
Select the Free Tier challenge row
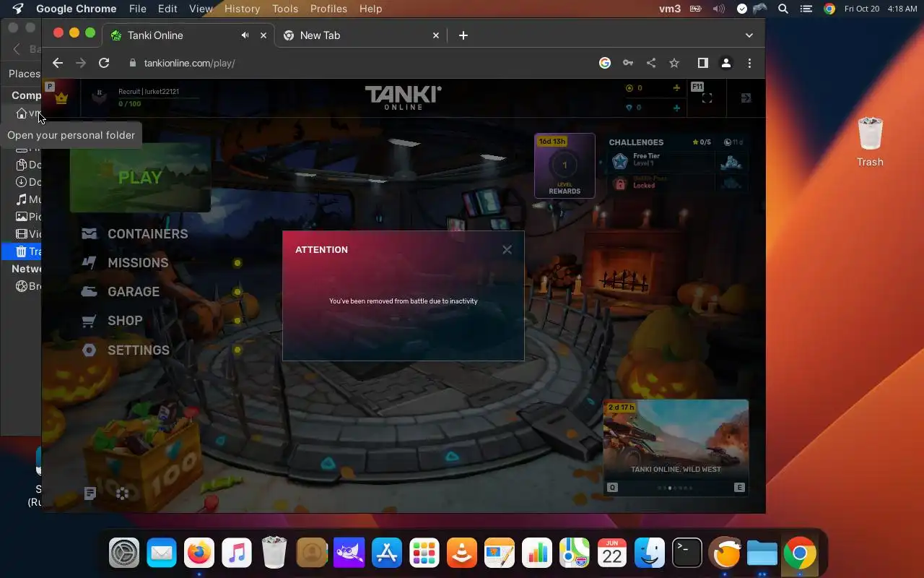(679, 161)
